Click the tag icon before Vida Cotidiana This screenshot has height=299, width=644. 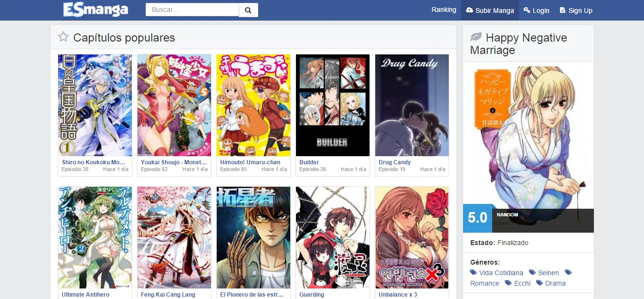(474, 273)
